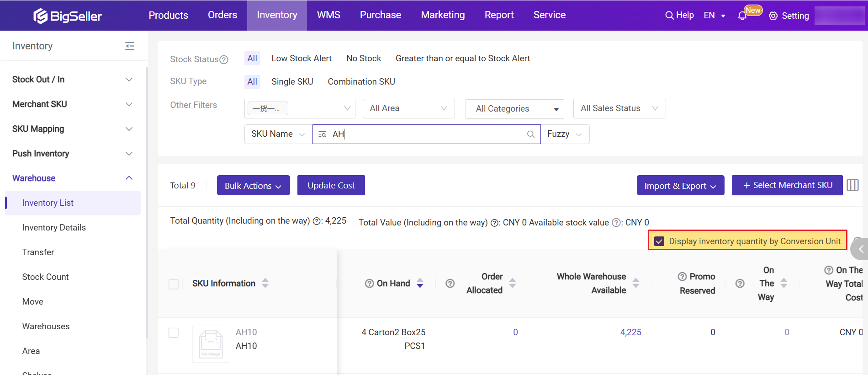Open Setting gear icon
This screenshot has width=868, height=375.
(773, 16)
